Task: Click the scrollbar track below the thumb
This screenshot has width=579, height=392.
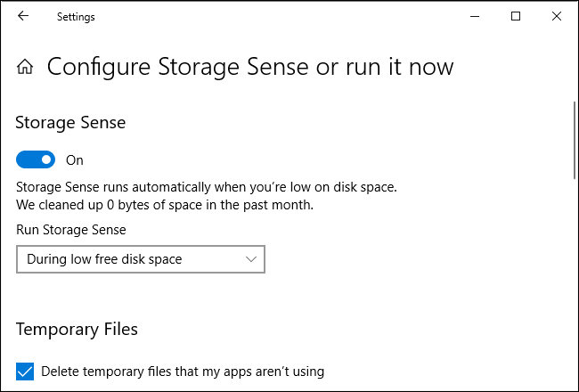Action: pyautogui.click(x=573, y=285)
